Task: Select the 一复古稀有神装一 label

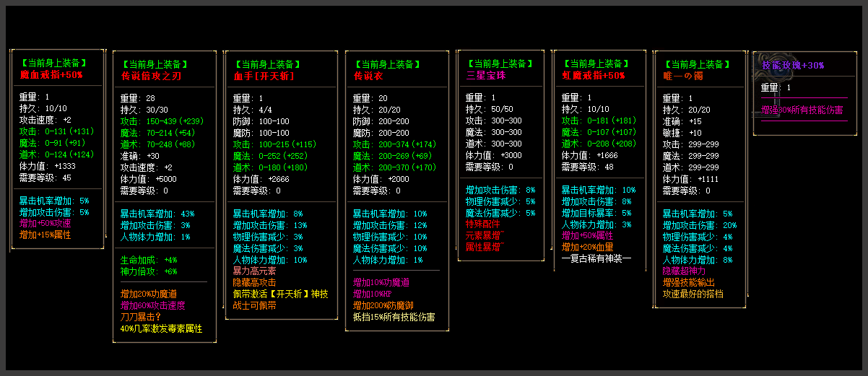Action: (596, 258)
